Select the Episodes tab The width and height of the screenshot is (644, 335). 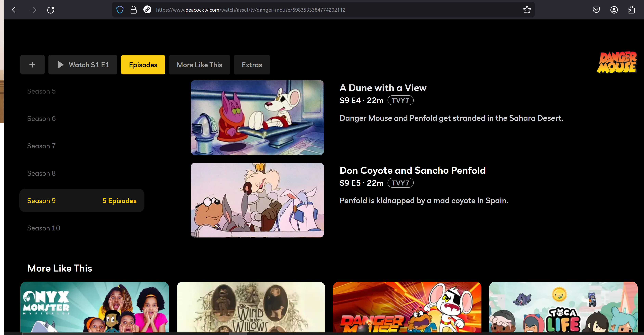click(143, 65)
